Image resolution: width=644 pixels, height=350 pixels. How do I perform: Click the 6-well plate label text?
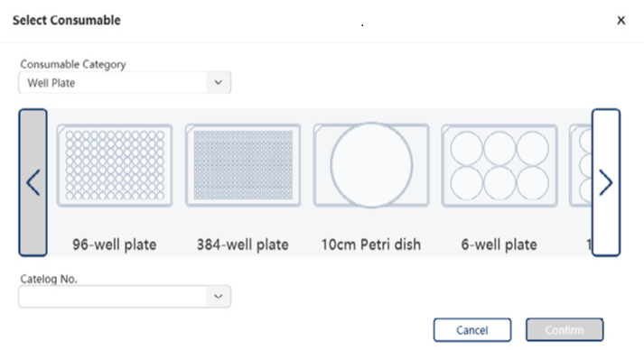[499, 244]
